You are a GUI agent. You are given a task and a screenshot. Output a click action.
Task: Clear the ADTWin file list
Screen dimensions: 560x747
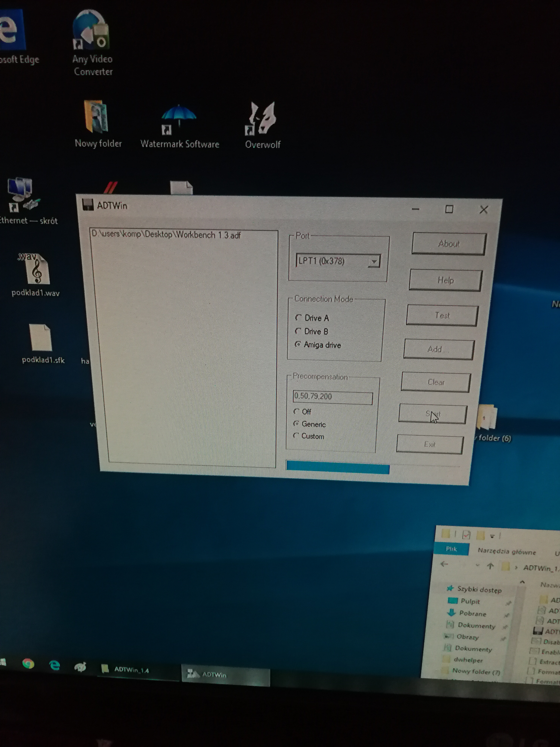tap(436, 382)
